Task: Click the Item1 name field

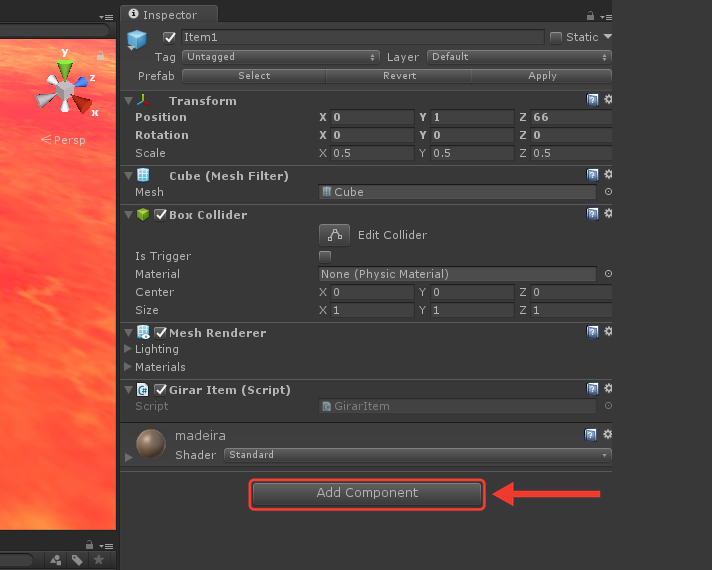Action: click(362, 37)
